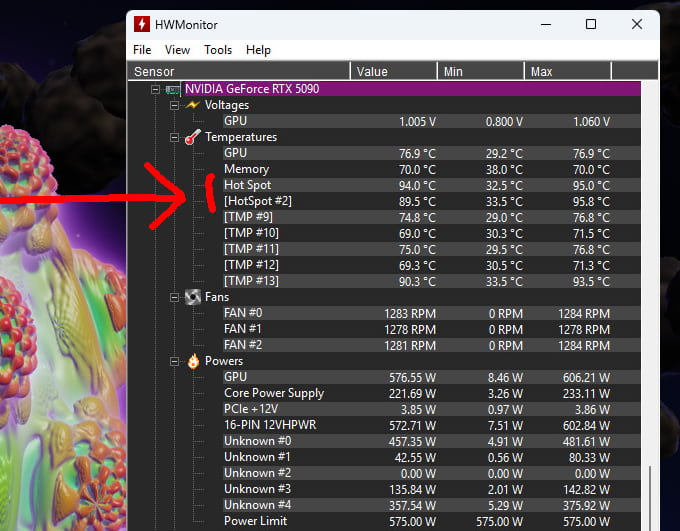Image resolution: width=680 pixels, height=531 pixels.
Task: Open the Help menu
Action: click(258, 50)
